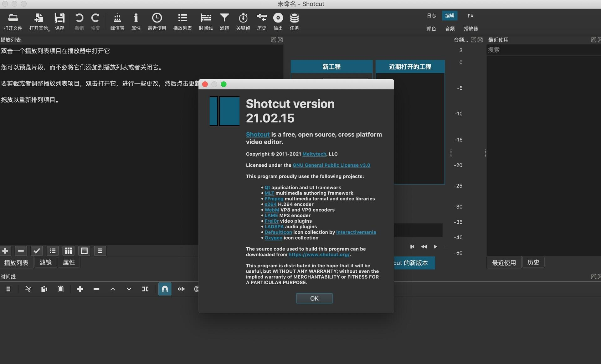Open the Meltytech copyright link

[x=314, y=154]
